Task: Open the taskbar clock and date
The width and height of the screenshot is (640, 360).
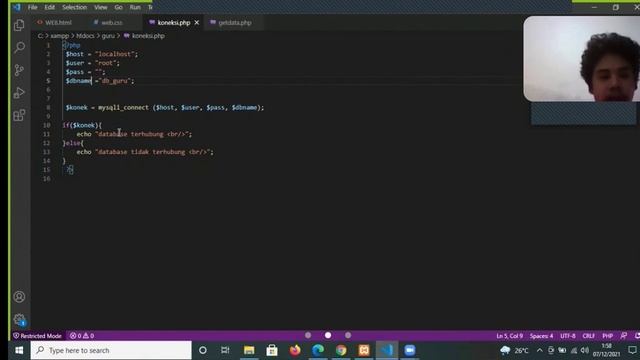Action: pyautogui.click(x=606, y=350)
